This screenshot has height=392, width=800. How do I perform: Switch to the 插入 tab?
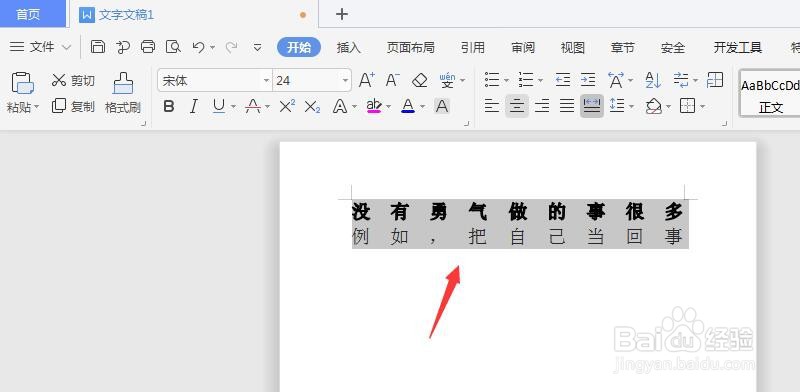coord(349,47)
